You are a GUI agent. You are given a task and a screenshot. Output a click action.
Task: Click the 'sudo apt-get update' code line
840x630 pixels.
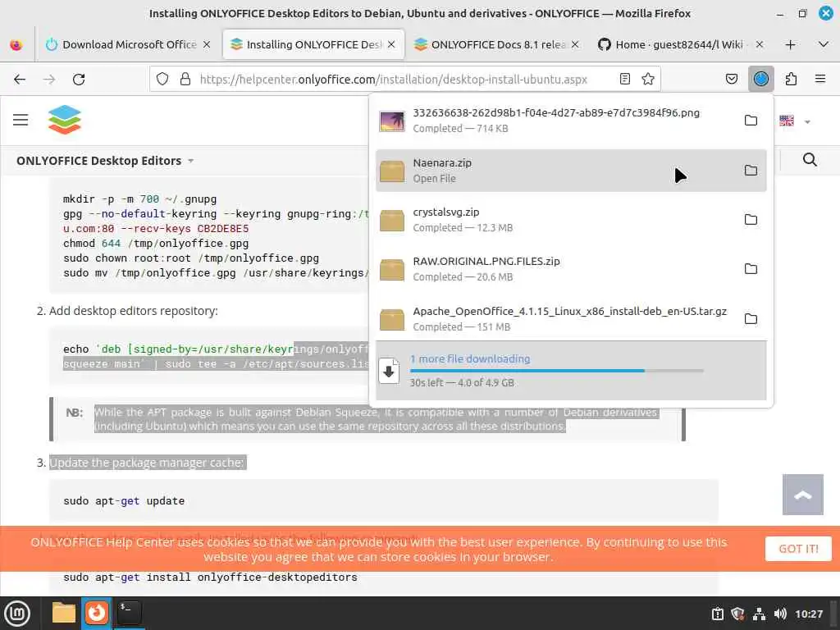pos(124,501)
